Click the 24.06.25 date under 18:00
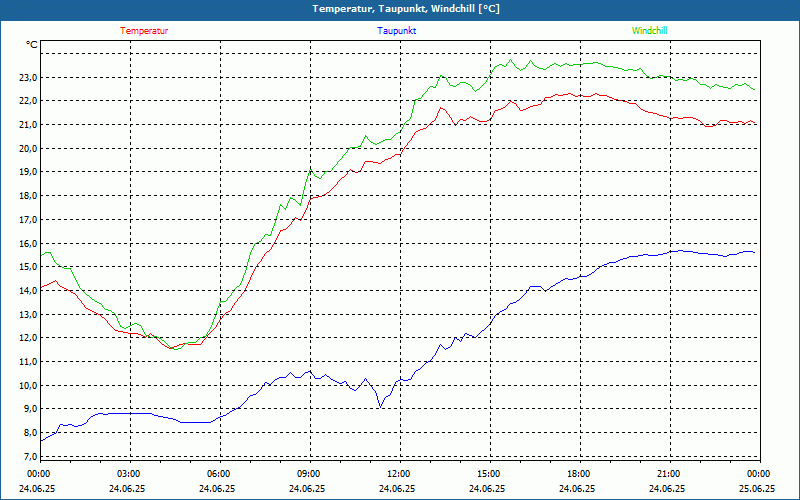The width and height of the screenshot is (800, 500). tap(577, 488)
